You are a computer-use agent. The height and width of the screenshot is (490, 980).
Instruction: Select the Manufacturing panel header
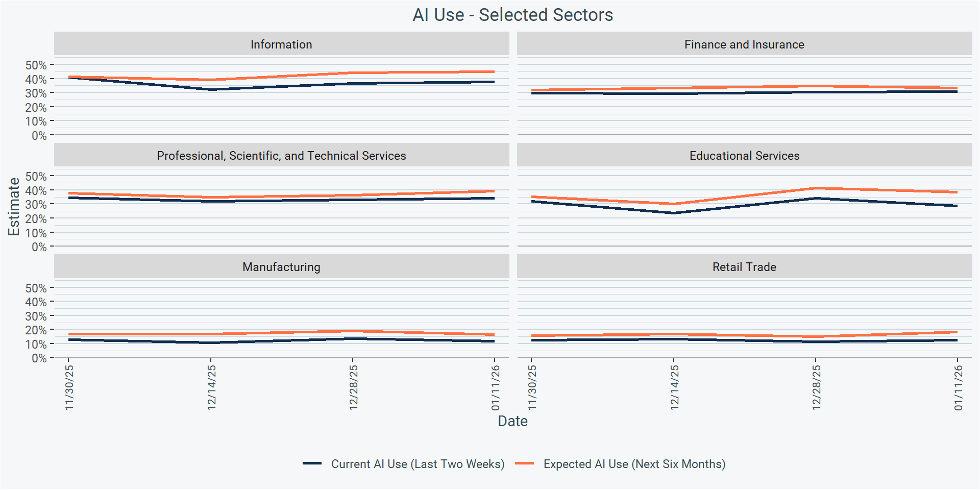pyautogui.click(x=281, y=267)
